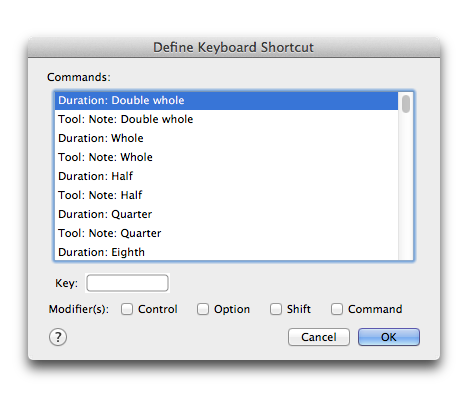Click inside the Key input field
Screen dimensions: 468x396
(127, 283)
